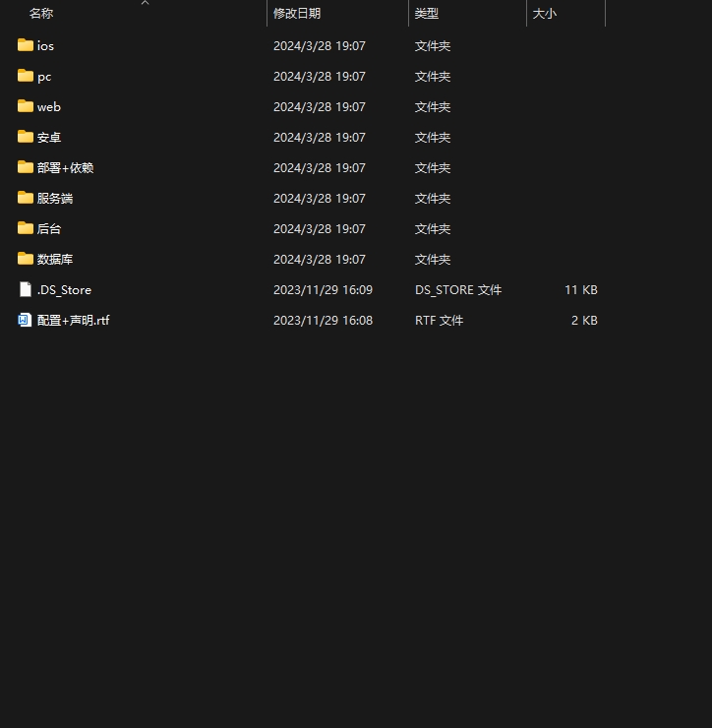This screenshot has height=728, width=712.
Task: Click the modified date of 配置+声明.rtf
Action: tap(323, 321)
